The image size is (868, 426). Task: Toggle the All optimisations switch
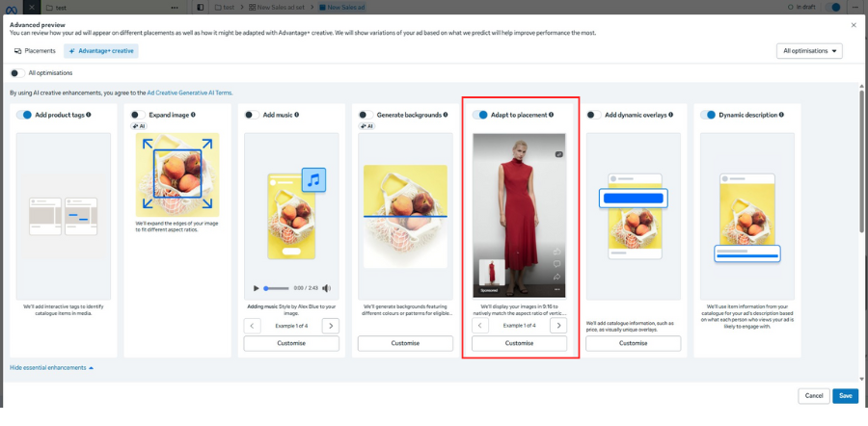point(17,73)
